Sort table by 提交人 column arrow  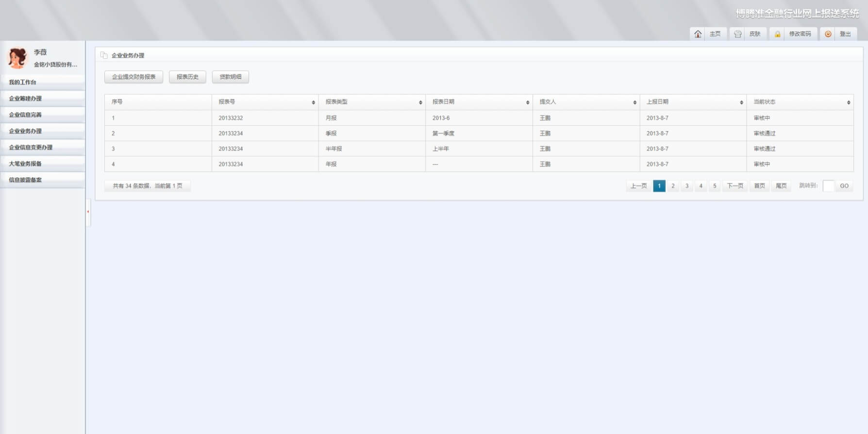[634, 102]
